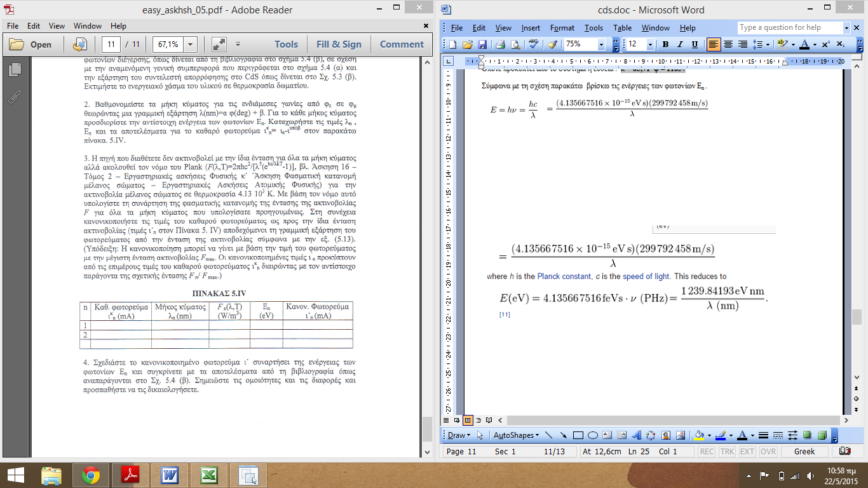Center the paragraph text
The image size is (868, 488).
728,44
